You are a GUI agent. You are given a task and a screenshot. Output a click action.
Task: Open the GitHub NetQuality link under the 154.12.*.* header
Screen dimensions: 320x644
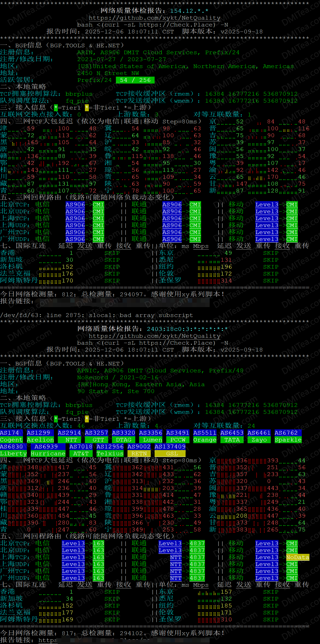pos(155,18)
